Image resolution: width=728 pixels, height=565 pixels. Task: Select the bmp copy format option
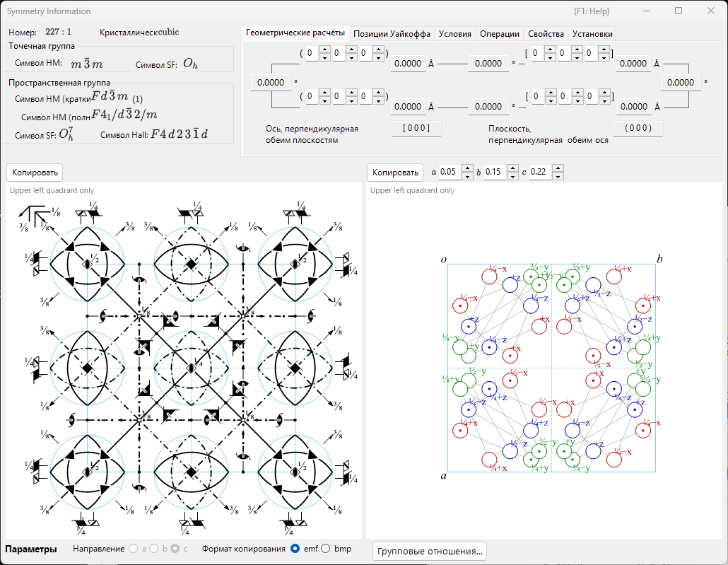[x=326, y=549]
